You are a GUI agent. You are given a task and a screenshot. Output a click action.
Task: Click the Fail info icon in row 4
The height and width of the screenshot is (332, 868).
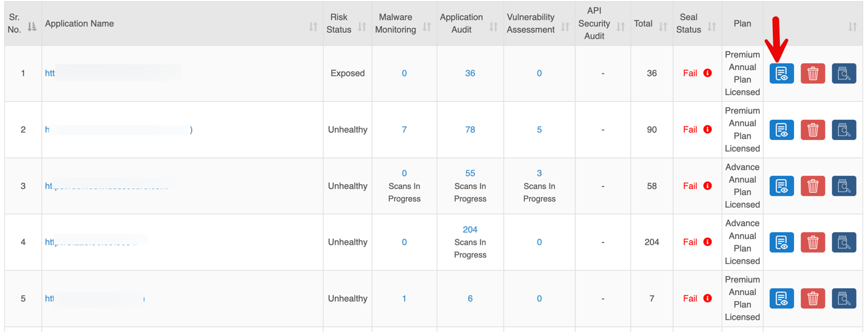pyautogui.click(x=707, y=242)
